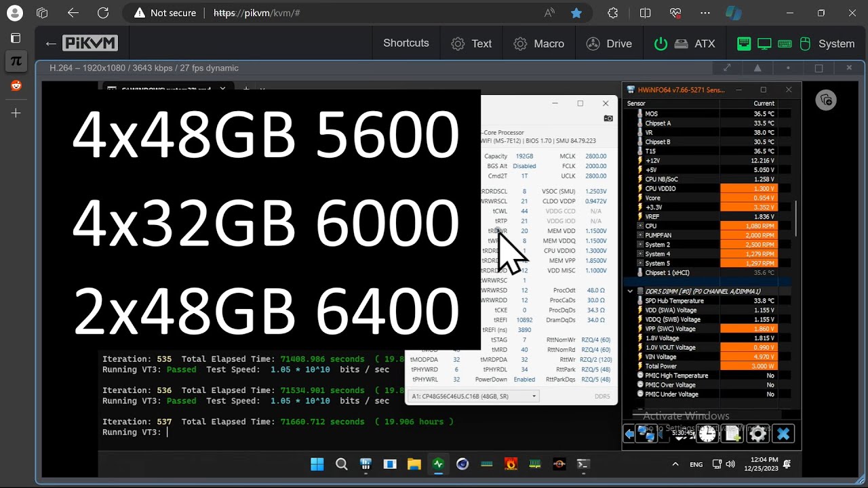Collapse the DDR5 DIMM sensor group
The image size is (868, 488).
630,291
